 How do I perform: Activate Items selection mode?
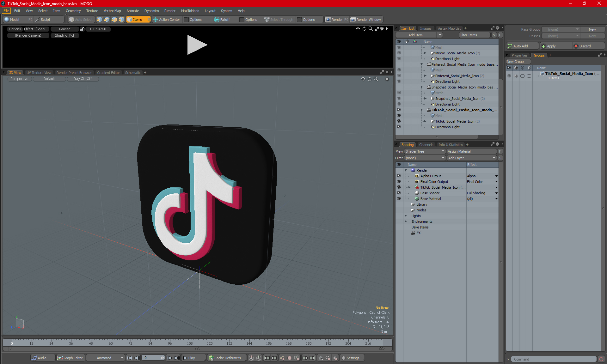(138, 20)
